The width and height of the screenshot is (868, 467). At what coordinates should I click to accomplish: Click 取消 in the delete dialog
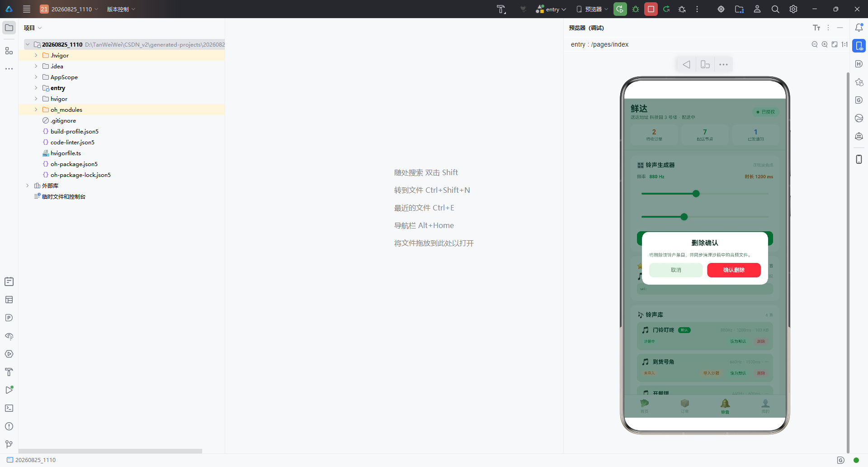click(676, 270)
